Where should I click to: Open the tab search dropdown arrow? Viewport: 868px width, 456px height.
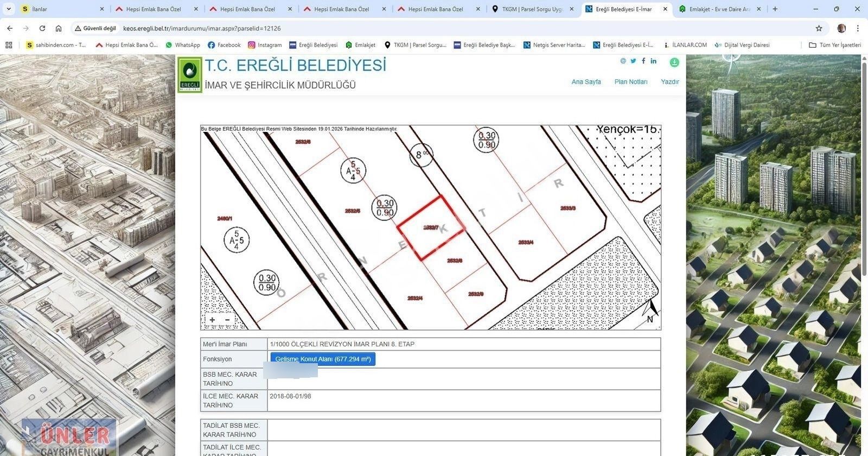[x=9, y=9]
